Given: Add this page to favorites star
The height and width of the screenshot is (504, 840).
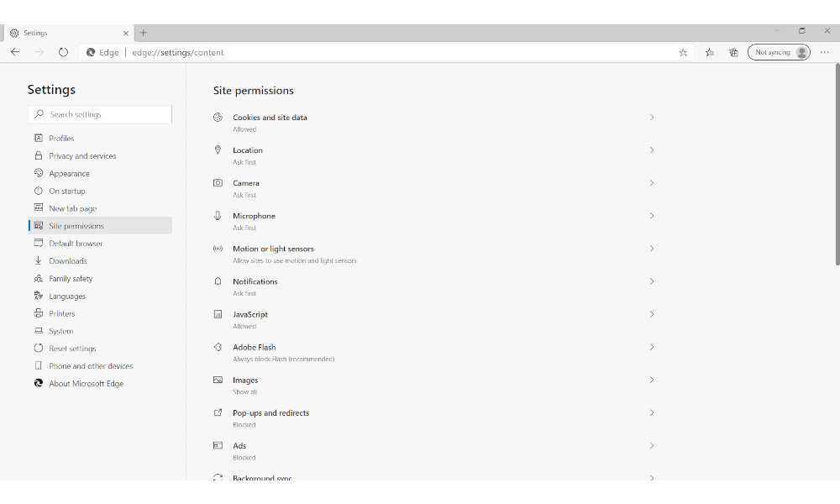Looking at the screenshot, I should point(683,52).
